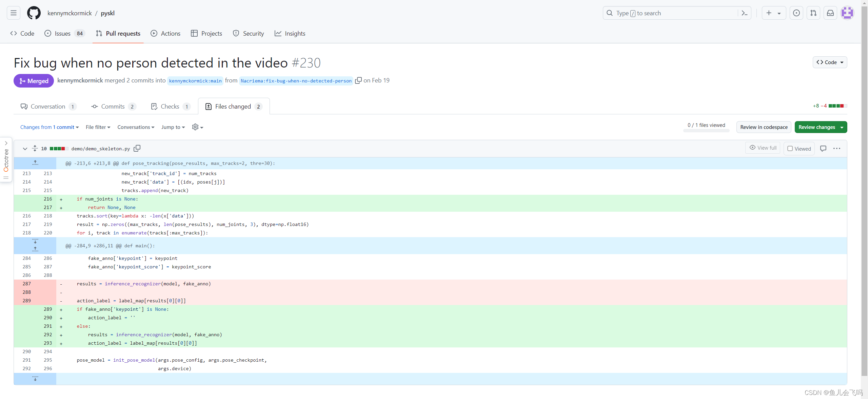Viewport: 868px width, 399px height.
Task: Open file options ellipsis menu
Action: (x=837, y=148)
